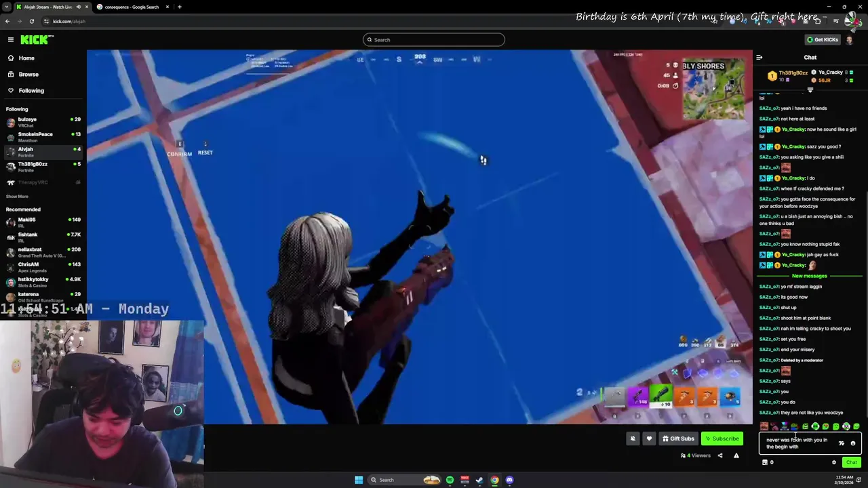Open Th3B1gB0zz channel in Following list
The height and width of the screenshot is (488, 868).
pos(43,167)
